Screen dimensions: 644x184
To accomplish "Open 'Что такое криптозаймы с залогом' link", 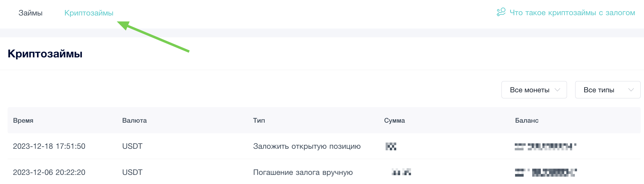I will tap(572, 13).
